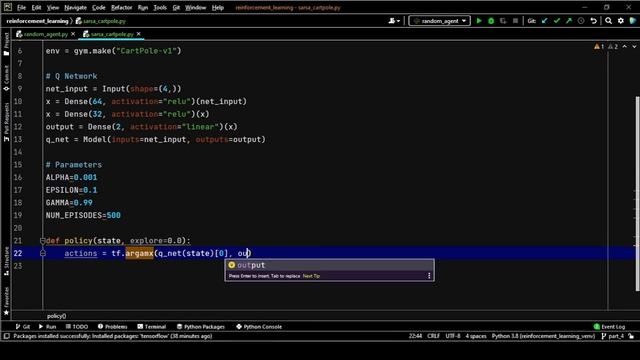Run the random_agent configuration
Image resolution: width=640 pixels, height=360 pixels.
pyautogui.click(x=479, y=21)
